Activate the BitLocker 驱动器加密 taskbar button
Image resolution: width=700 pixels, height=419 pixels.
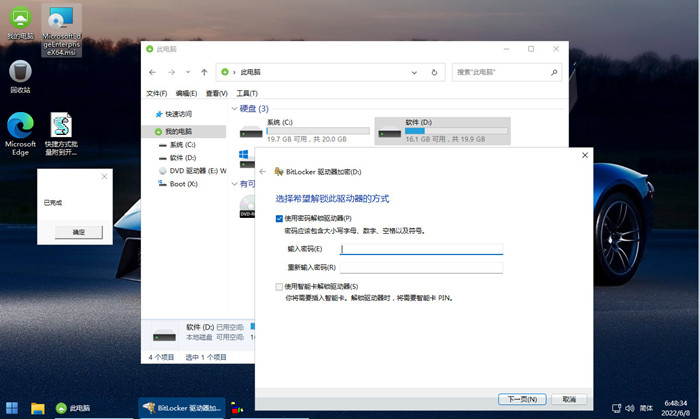point(182,408)
